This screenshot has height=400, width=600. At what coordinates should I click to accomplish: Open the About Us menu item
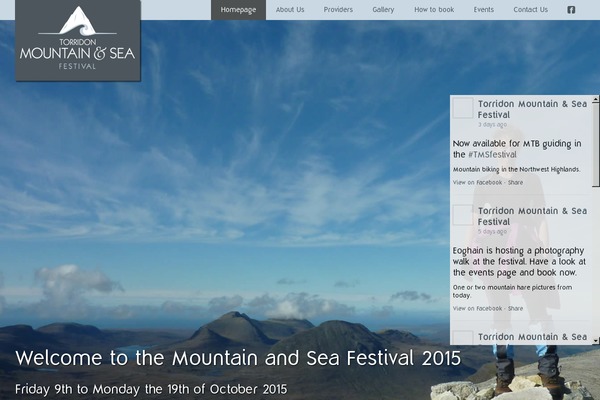point(290,10)
